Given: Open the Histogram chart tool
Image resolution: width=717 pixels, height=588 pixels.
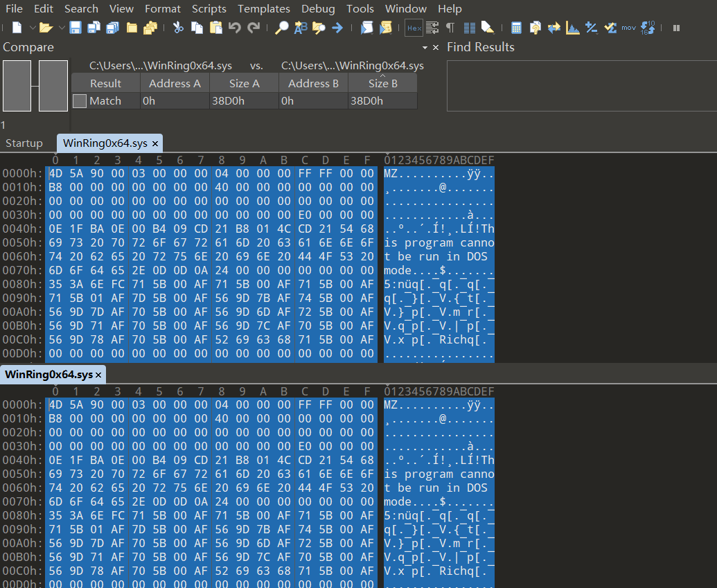Looking at the screenshot, I should point(573,28).
